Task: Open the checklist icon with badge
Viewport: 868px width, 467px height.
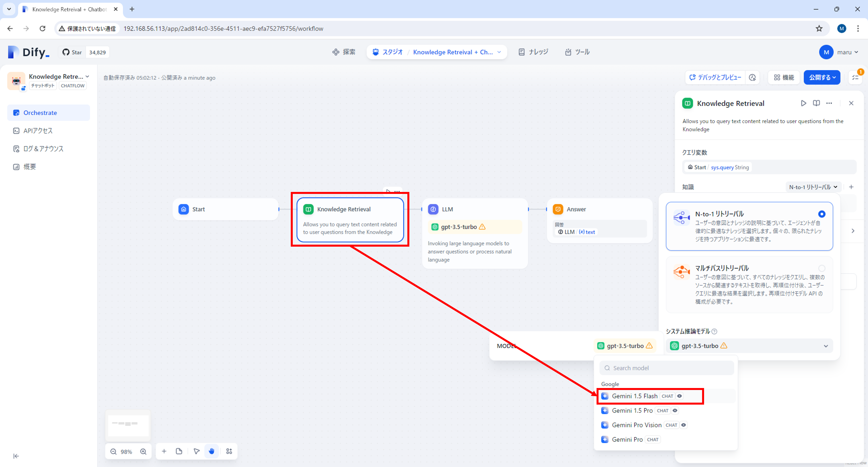Action: [856, 78]
